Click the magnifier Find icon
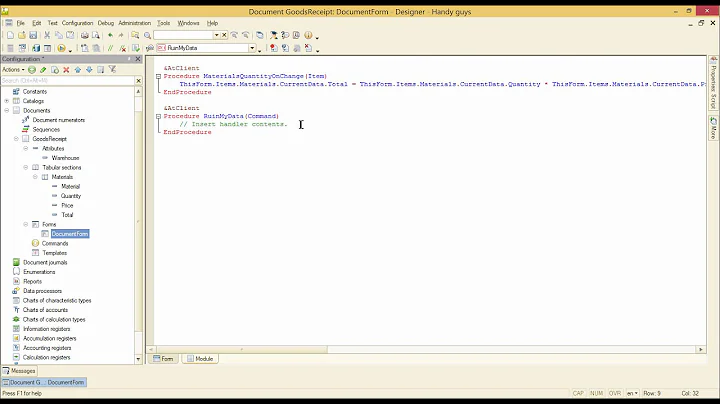The height and width of the screenshot is (404, 720). (x=147, y=35)
